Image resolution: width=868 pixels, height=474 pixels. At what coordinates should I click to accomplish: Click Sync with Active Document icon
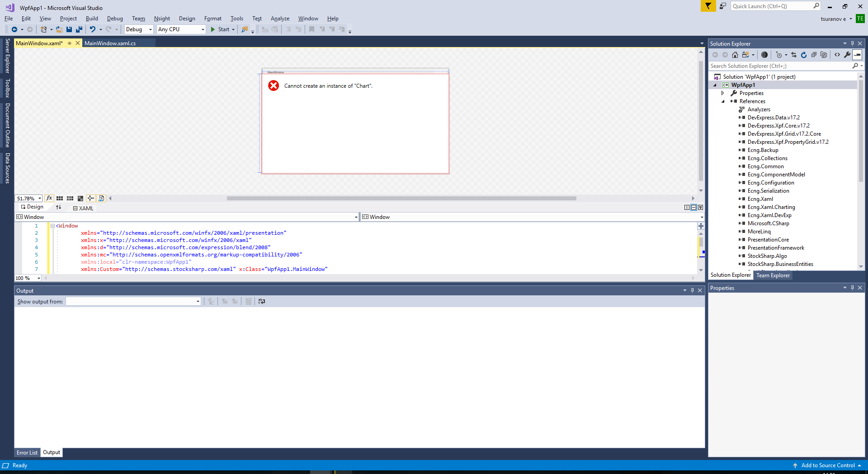click(794, 55)
